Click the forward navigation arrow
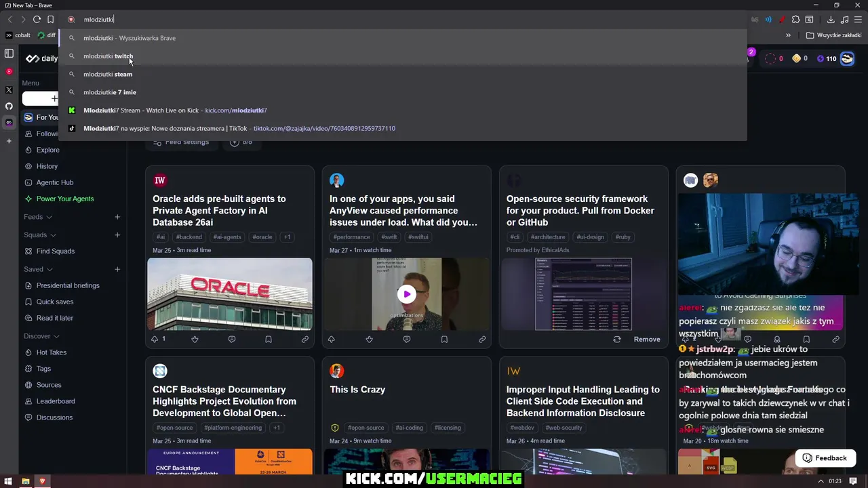Image resolution: width=868 pixels, height=488 pixels. tap(22, 20)
